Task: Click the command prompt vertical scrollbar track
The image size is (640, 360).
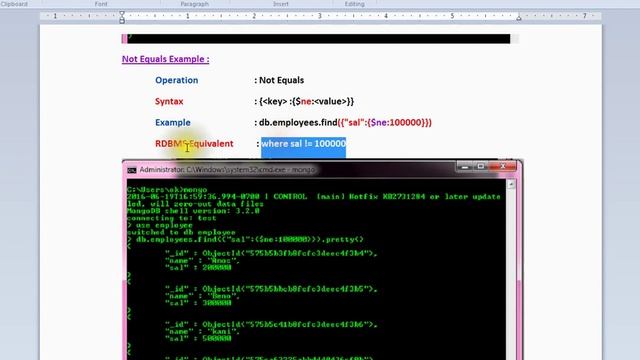Action: (x=511, y=273)
